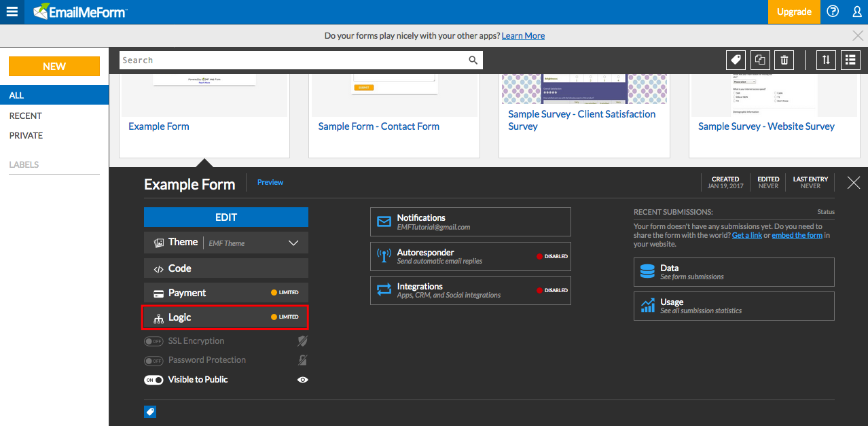This screenshot has width=868, height=426.
Task: Click the EMFTutorial@gmail.com notification email
Action: click(433, 227)
